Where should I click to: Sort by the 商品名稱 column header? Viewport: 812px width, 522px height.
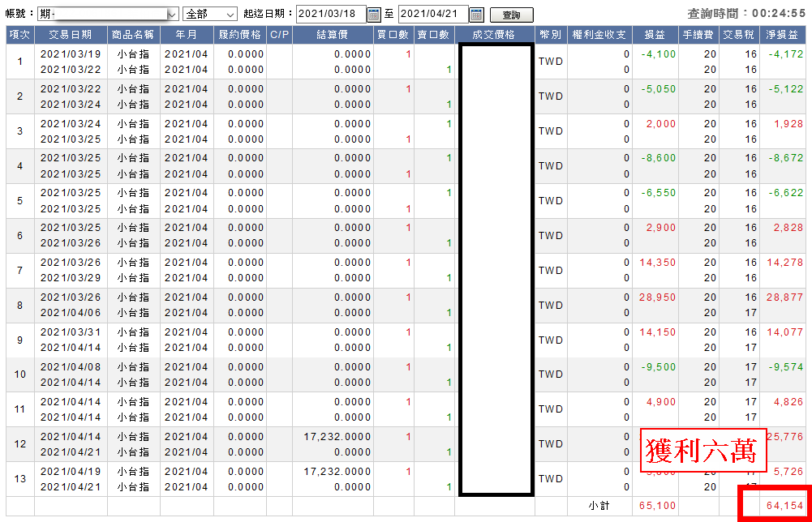point(134,35)
